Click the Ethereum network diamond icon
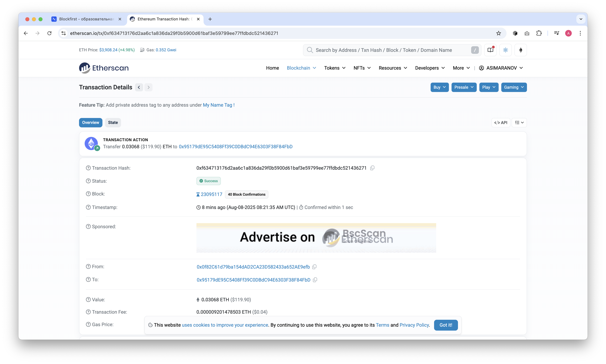The height and width of the screenshot is (364, 606). click(520, 50)
